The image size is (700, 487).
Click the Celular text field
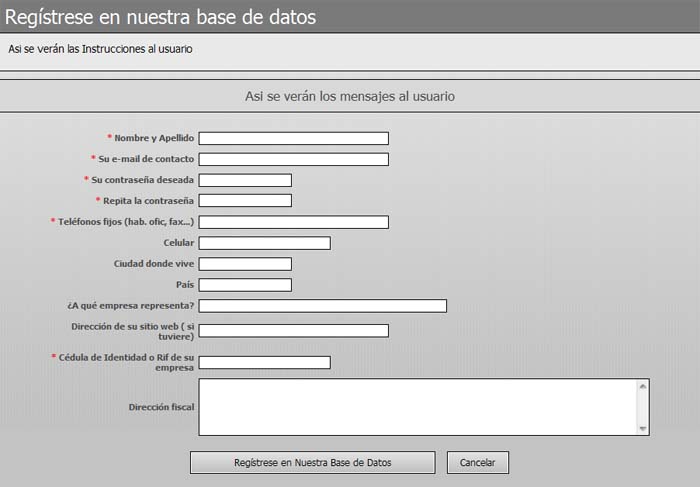tap(264, 243)
